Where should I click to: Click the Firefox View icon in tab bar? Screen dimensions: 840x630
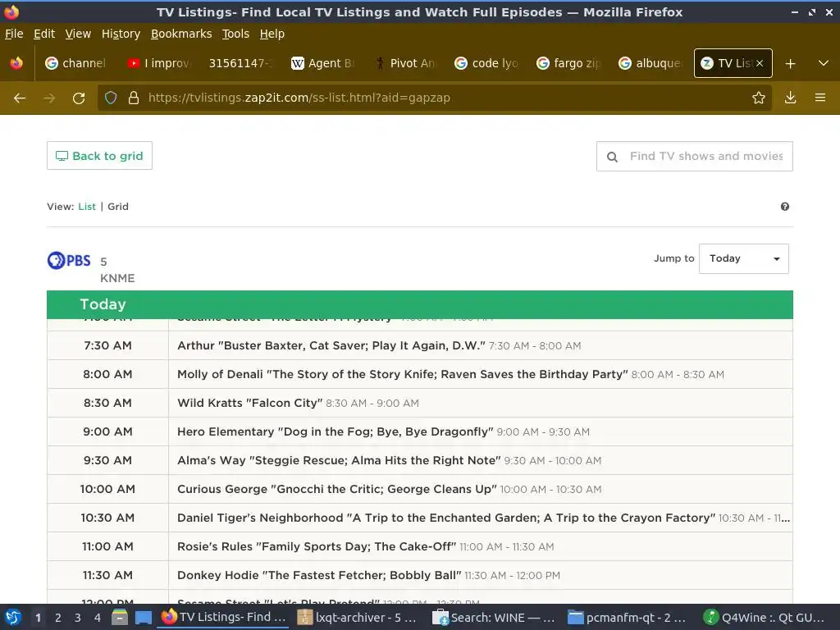coord(16,63)
